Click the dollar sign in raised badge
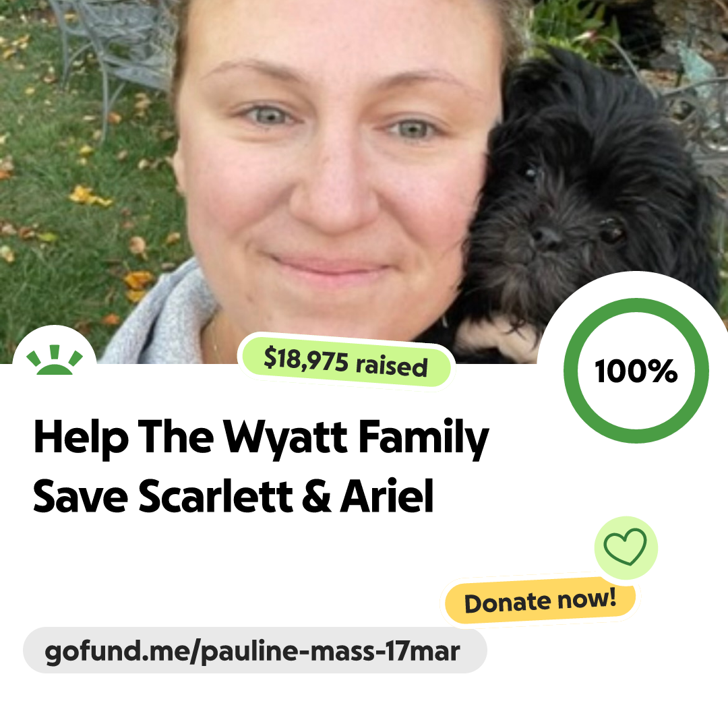The width and height of the screenshot is (728, 728). click(270, 357)
